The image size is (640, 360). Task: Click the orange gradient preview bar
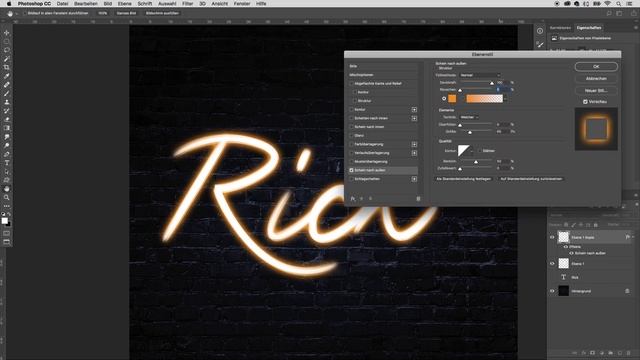484,98
